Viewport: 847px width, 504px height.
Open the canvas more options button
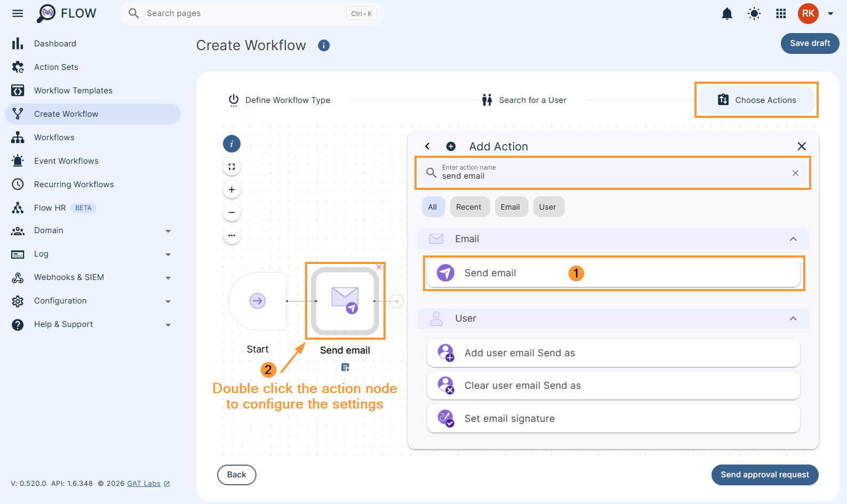coord(231,236)
